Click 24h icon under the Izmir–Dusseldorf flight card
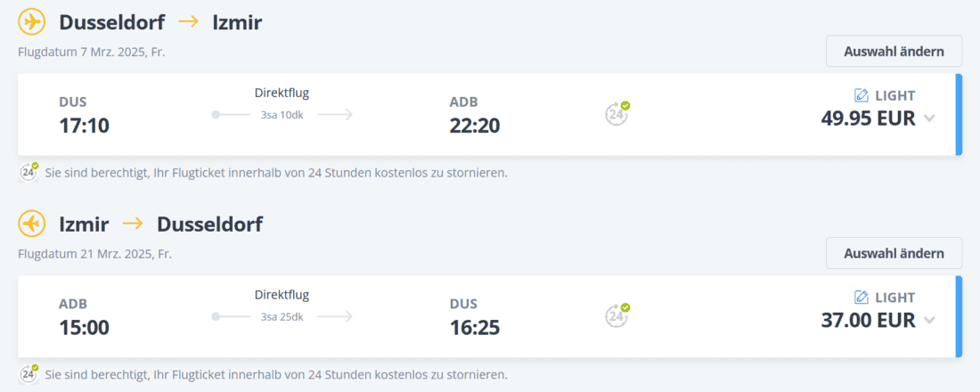The image size is (980, 392). pos(29,373)
